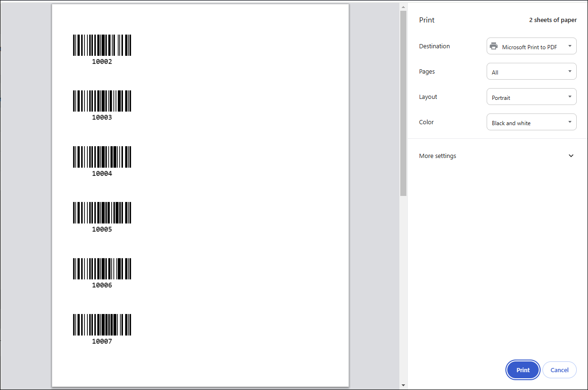The image size is (588, 390).
Task: Expand the More settings section
Action: [496, 156]
